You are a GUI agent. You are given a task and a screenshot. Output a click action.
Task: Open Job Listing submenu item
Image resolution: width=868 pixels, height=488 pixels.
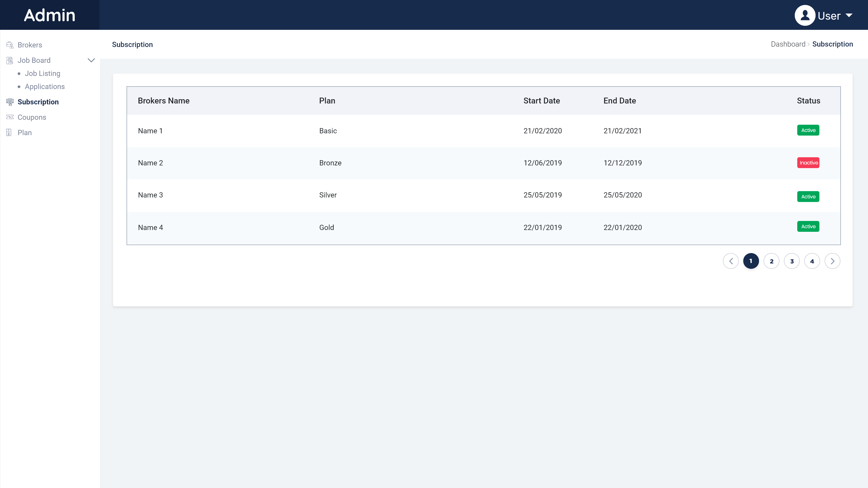(42, 73)
